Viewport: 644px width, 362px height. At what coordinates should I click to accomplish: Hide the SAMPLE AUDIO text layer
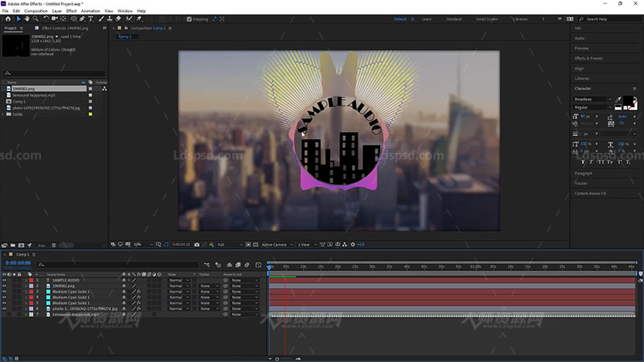(x=5, y=280)
